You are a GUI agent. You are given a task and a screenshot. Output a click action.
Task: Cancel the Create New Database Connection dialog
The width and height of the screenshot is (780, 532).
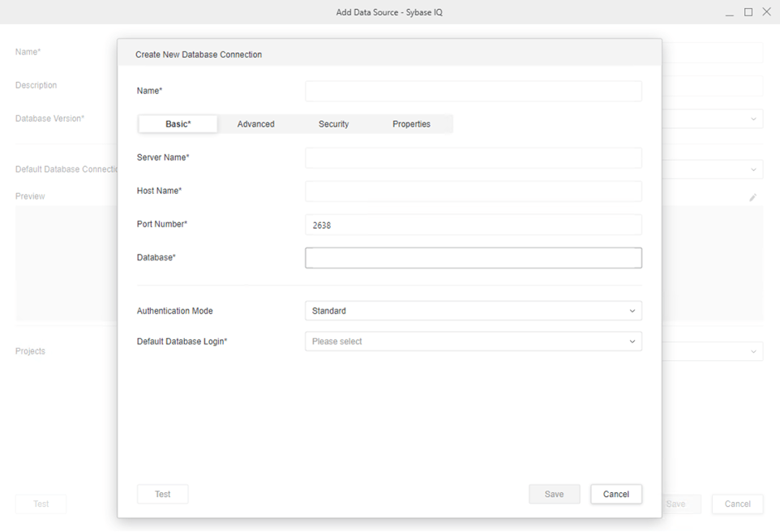point(615,494)
